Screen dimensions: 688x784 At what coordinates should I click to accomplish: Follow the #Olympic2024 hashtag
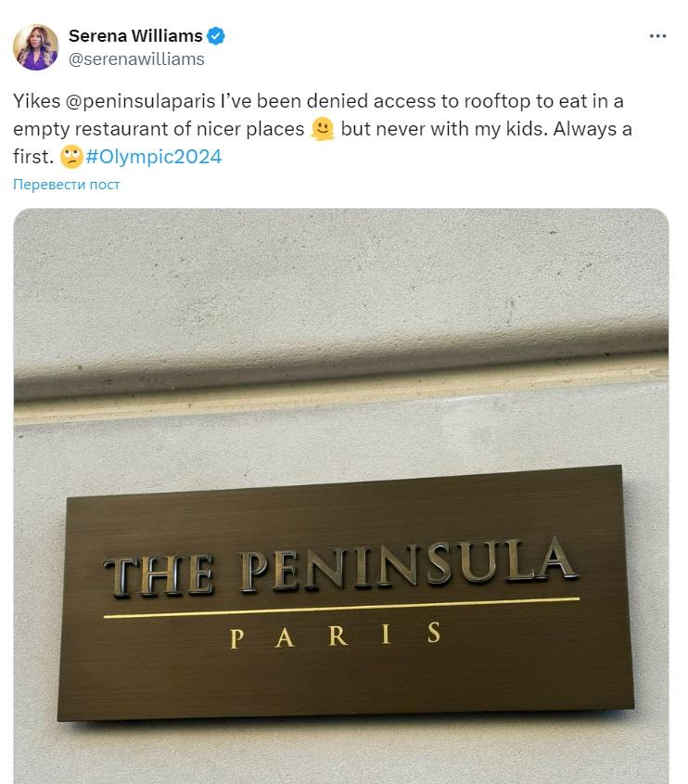(154, 156)
